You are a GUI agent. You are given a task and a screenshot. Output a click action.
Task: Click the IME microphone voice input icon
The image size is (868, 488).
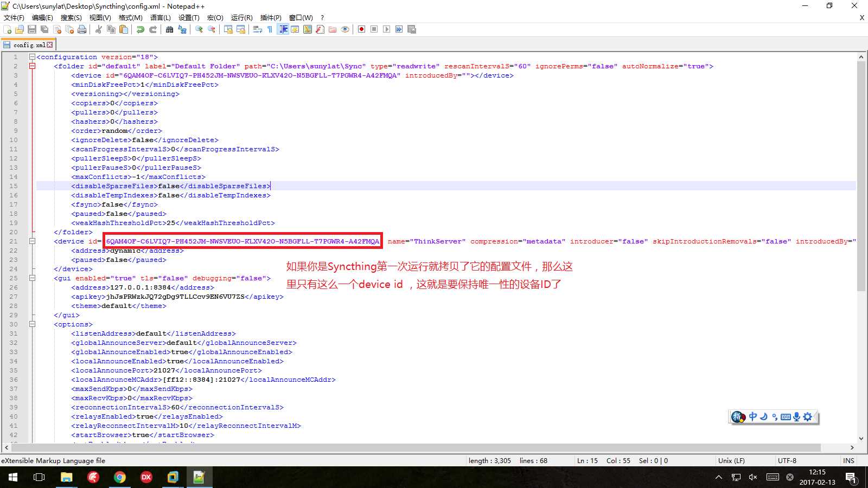point(796,416)
